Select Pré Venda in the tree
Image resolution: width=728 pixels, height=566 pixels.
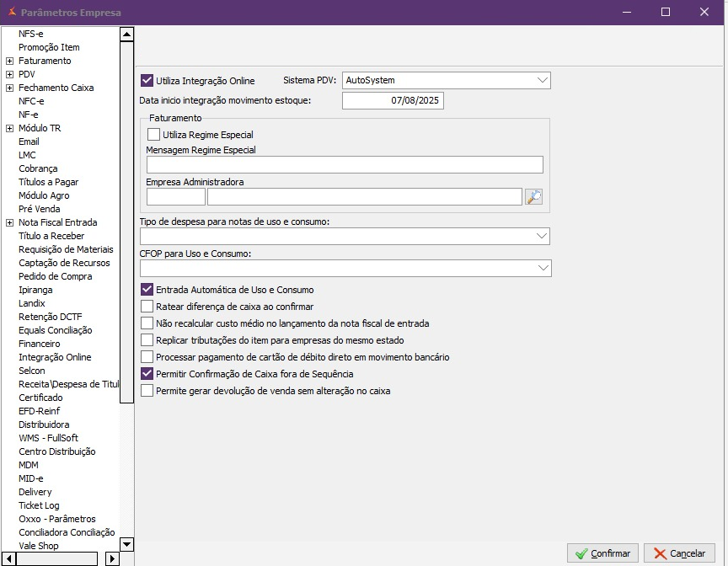click(x=39, y=209)
